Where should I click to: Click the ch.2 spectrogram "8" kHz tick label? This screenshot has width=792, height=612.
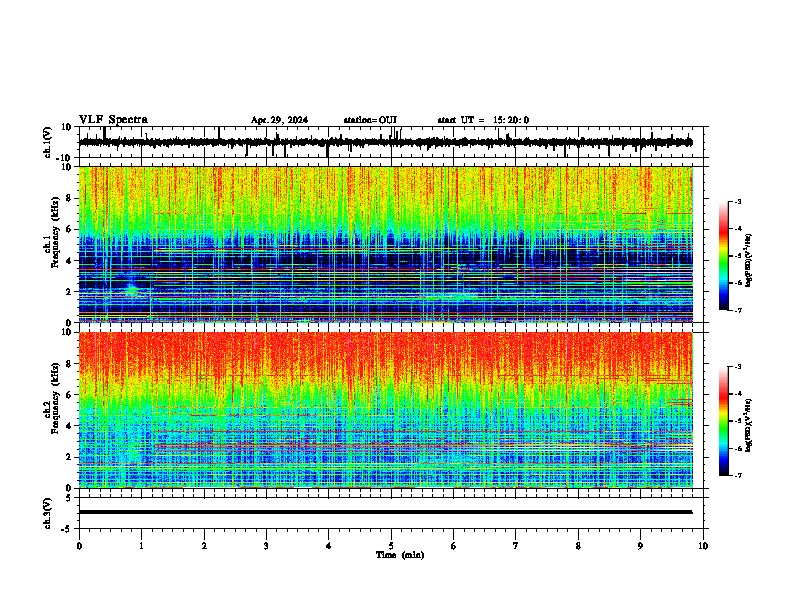[x=69, y=364]
